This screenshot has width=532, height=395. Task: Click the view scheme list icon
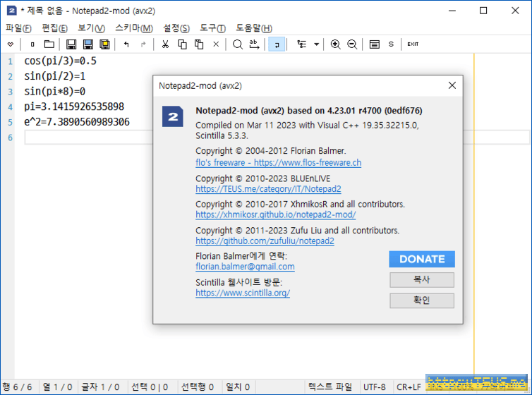click(374, 44)
